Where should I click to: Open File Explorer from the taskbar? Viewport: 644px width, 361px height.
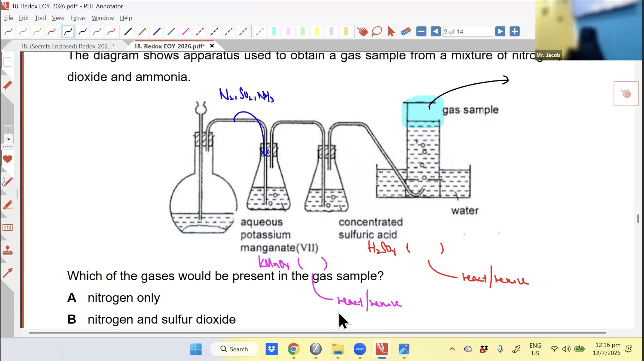[338, 349]
